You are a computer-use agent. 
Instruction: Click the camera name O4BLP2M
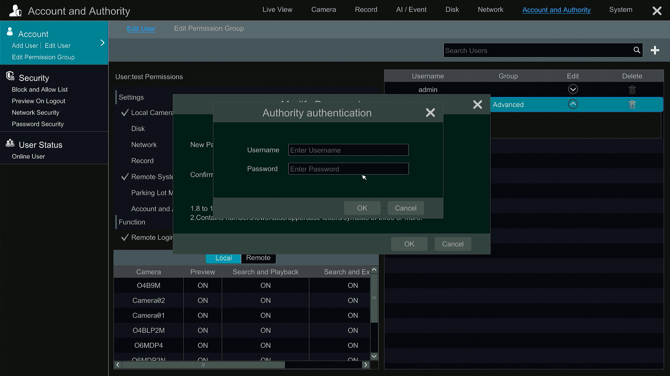[x=148, y=330]
